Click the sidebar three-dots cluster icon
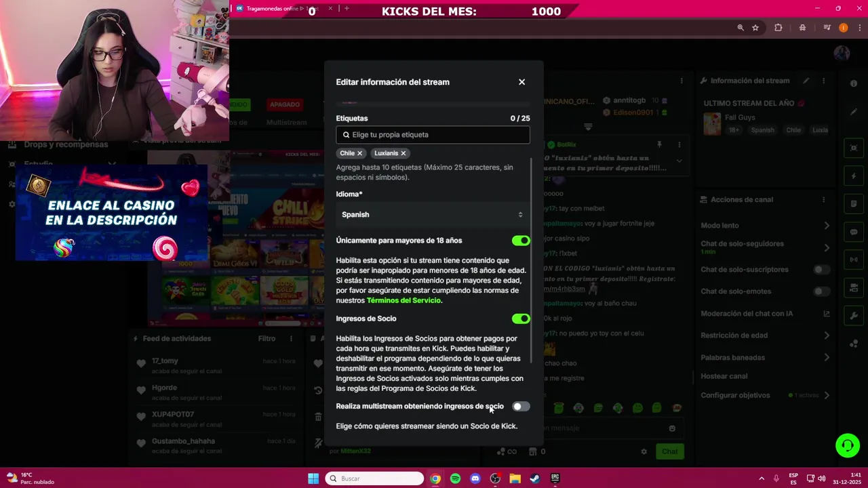This screenshot has width=868, height=488. [x=854, y=344]
